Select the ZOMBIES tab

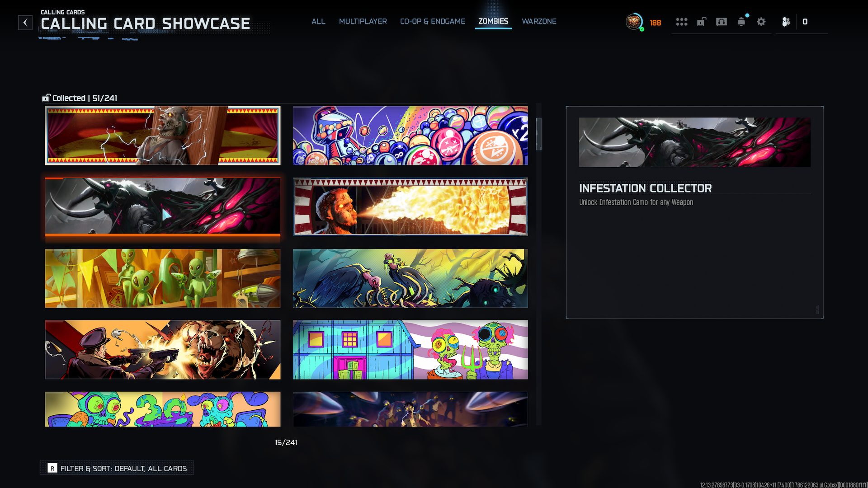[493, 21]
